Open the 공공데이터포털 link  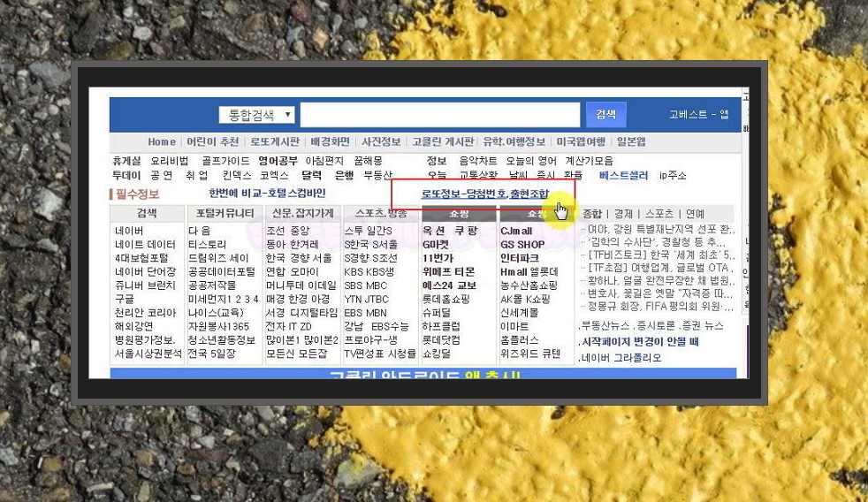point(222,271)
